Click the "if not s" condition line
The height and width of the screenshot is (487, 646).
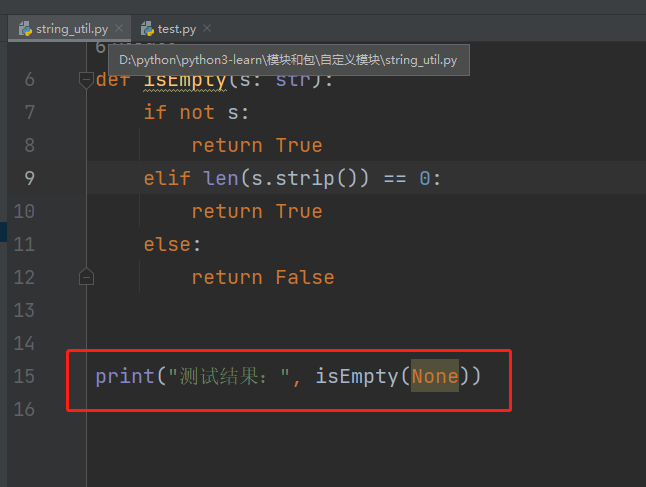click(x=196, y=112)
